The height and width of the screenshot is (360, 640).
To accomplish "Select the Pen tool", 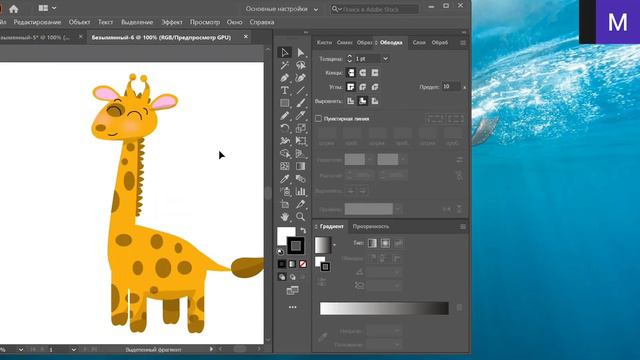I will click(284, 78).
